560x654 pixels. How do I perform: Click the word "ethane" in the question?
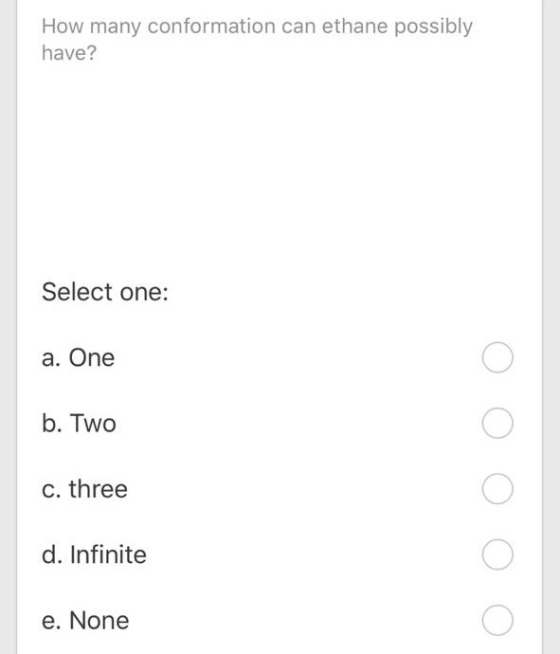pyautogui.click(x=355, y=26)
